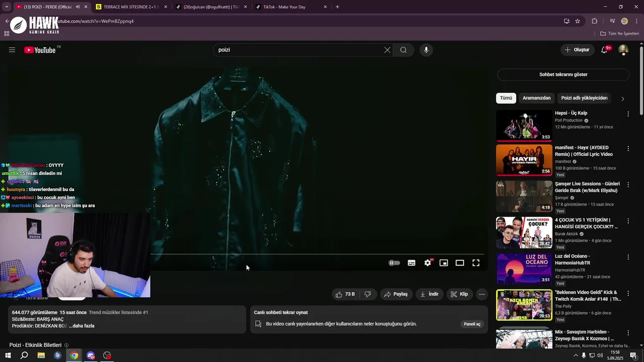
Task: Open 'Tüm Yer İşaretleri' bookmarks folder
Action: pos(620,34)
